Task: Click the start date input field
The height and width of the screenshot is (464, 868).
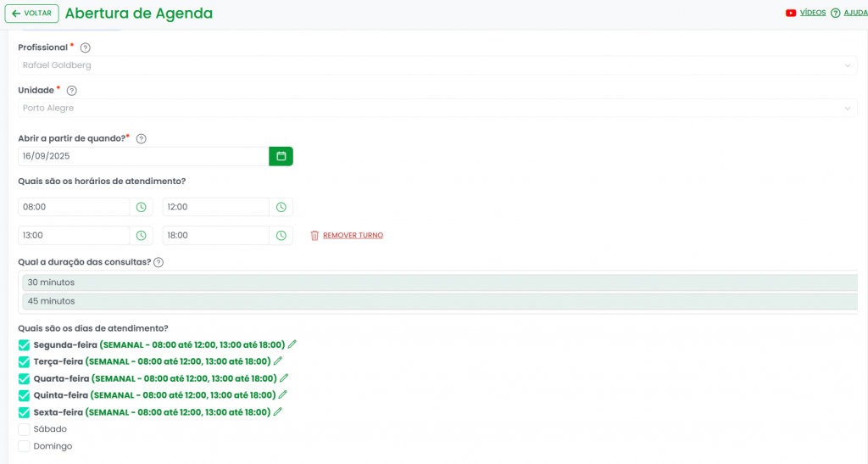Action: 142,156
